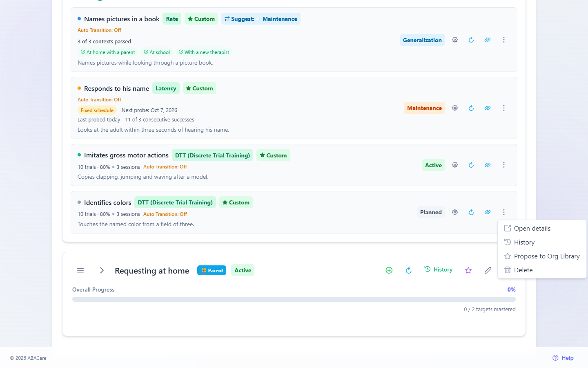The width and height of the screenshot is (588, 368).
Task: Click refresh icon on Identifies colors
Action: [x=471, y=212]
